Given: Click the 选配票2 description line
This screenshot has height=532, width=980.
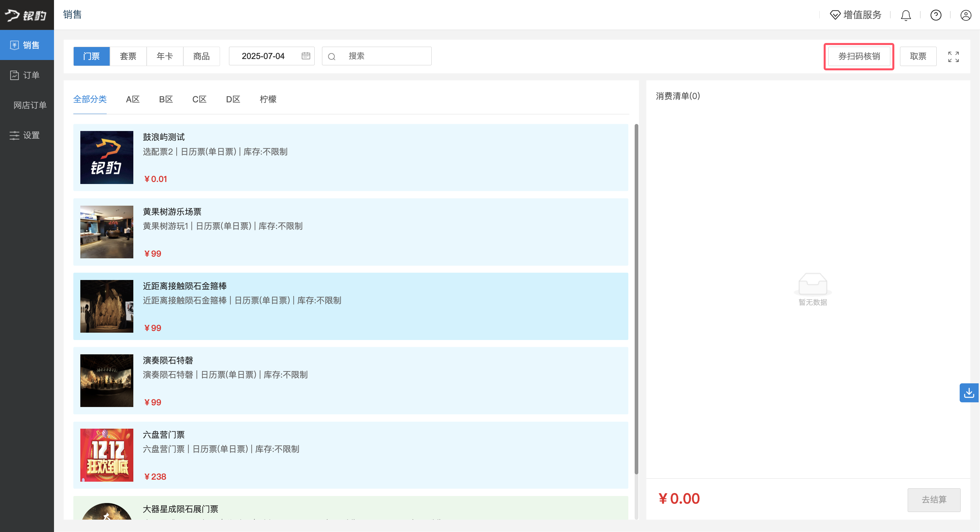Looking at the screenshot, I should (x=215, y=152).
